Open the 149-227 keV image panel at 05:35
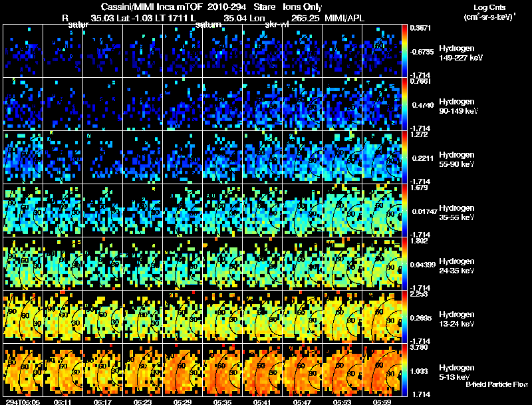 point(222,51)
